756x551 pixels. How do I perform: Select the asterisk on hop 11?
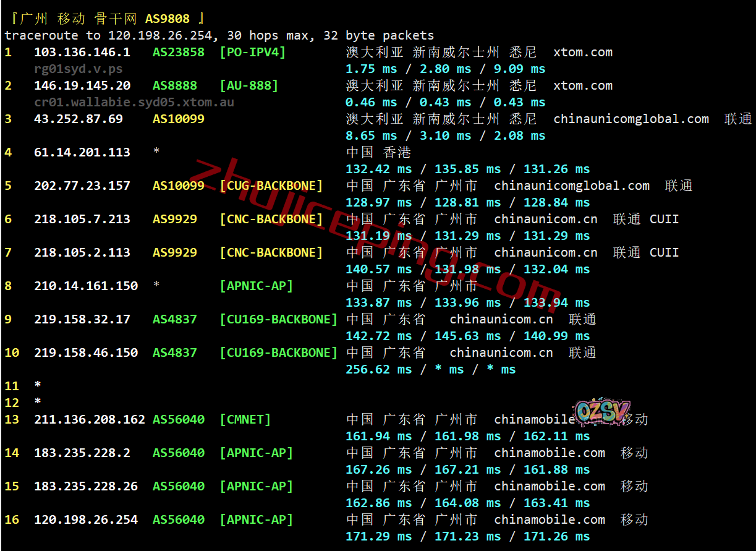pos(38,387)
